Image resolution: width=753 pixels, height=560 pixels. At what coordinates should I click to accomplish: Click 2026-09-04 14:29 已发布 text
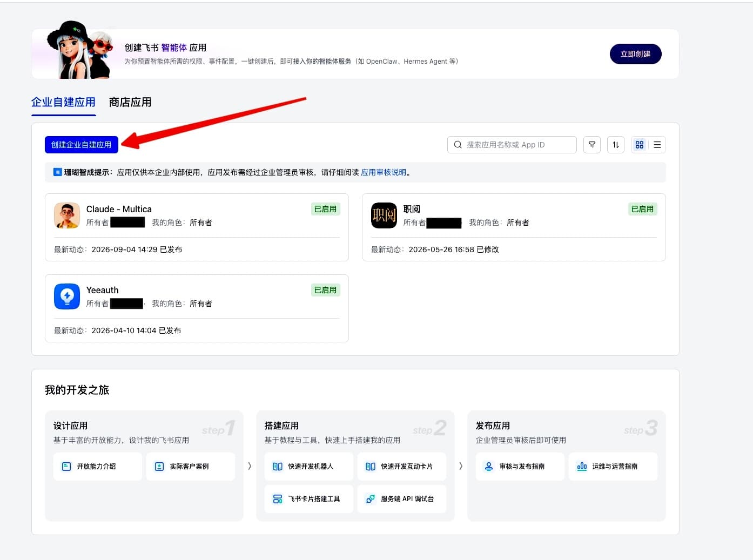[137, 249]
